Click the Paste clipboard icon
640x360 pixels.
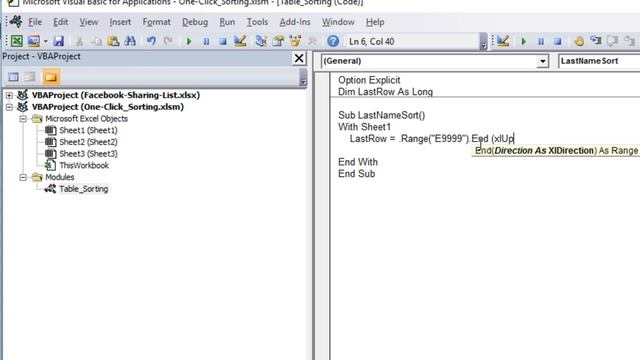point(113,41)
